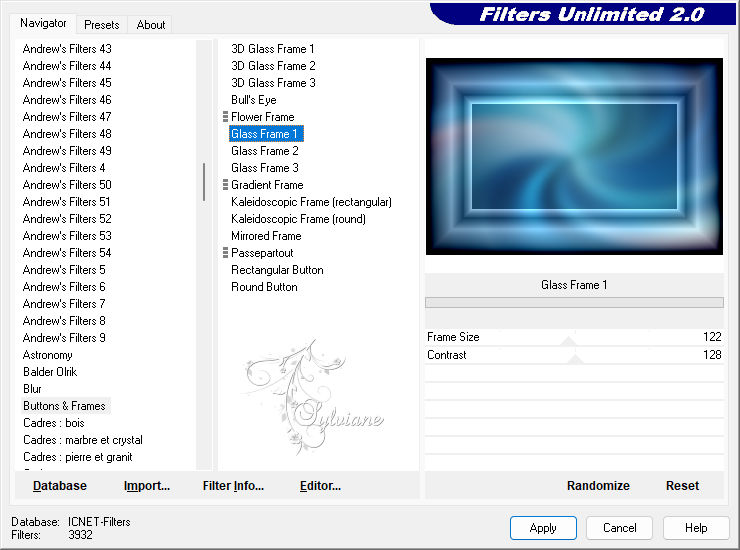
Task: Select the 3D Glass Frame 1 filter
Action: (272, 49)
